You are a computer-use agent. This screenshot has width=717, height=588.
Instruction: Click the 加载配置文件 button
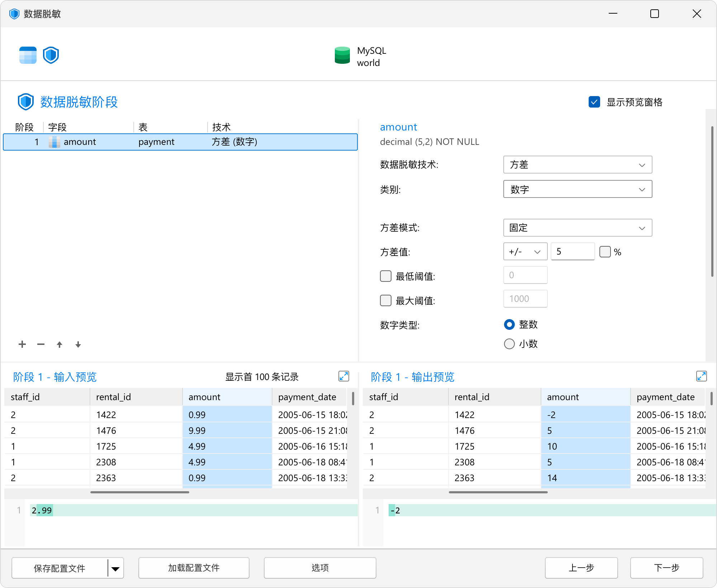tap(194, 568)
